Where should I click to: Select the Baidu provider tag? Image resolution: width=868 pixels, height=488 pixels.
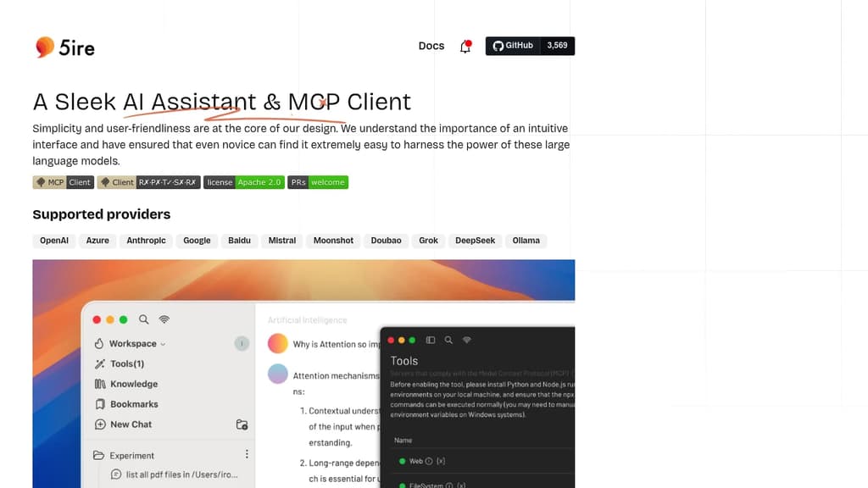point(240,241)
